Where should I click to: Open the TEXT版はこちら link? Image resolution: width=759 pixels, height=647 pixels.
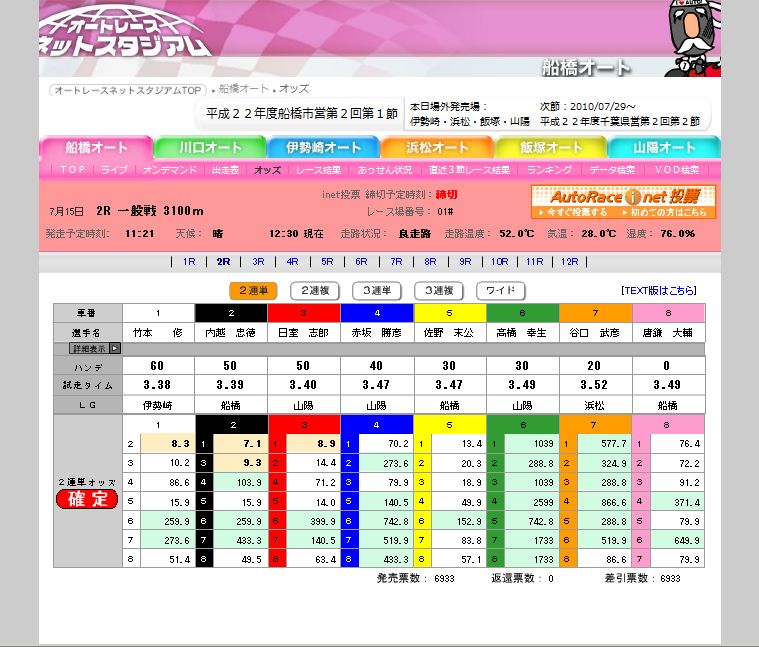tap(659, 290)
